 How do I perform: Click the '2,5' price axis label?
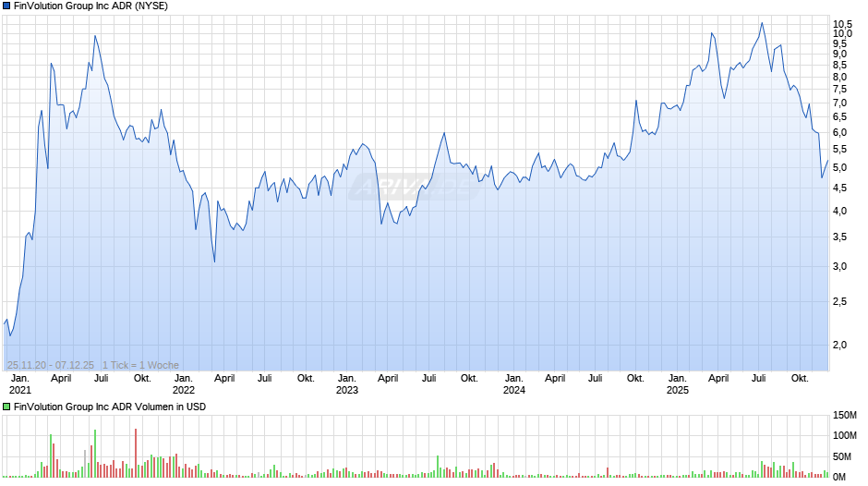point(839,302)
